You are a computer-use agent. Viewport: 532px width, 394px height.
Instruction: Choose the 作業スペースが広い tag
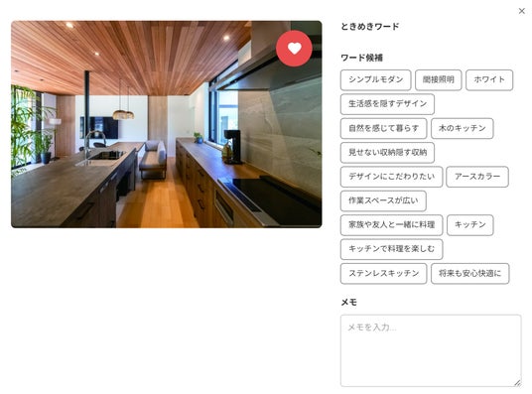[x=383, y=200]
